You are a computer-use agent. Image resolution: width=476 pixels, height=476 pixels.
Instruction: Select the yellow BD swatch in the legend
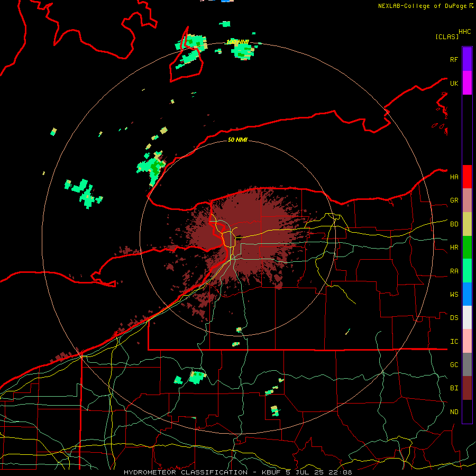click(x=467, y=224)
